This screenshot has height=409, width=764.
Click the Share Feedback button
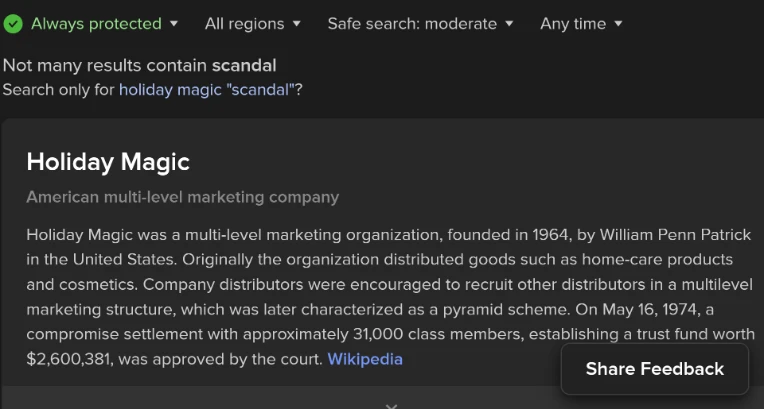pos(655,369)
